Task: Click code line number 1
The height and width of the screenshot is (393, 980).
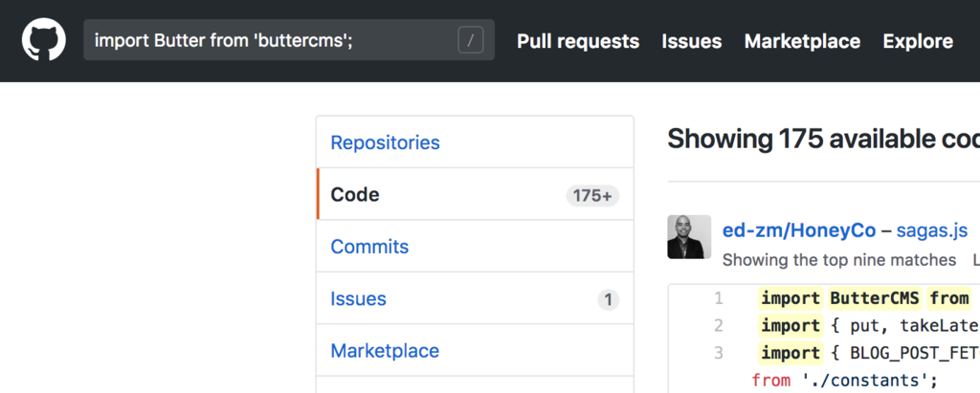Action: tap(718, 298)
